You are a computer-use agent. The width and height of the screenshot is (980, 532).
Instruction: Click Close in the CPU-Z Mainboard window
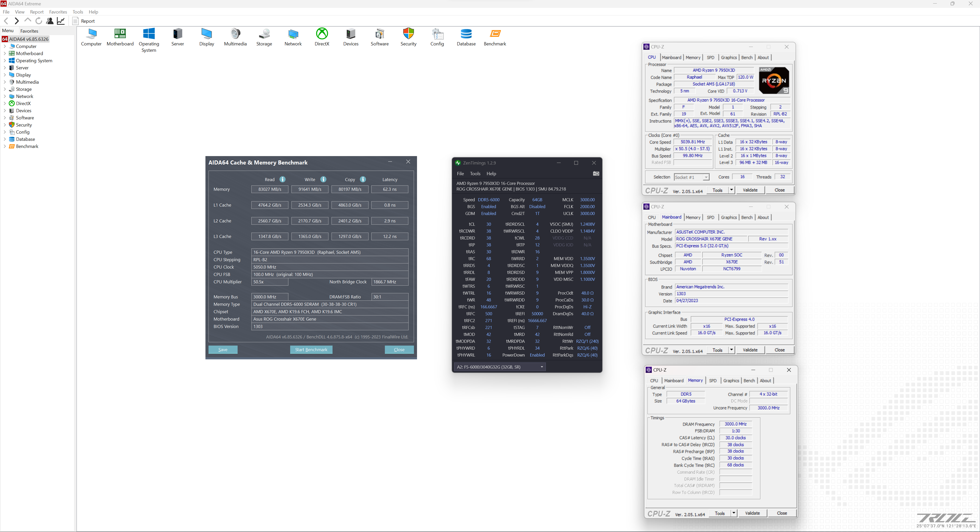tap(779, 350)
